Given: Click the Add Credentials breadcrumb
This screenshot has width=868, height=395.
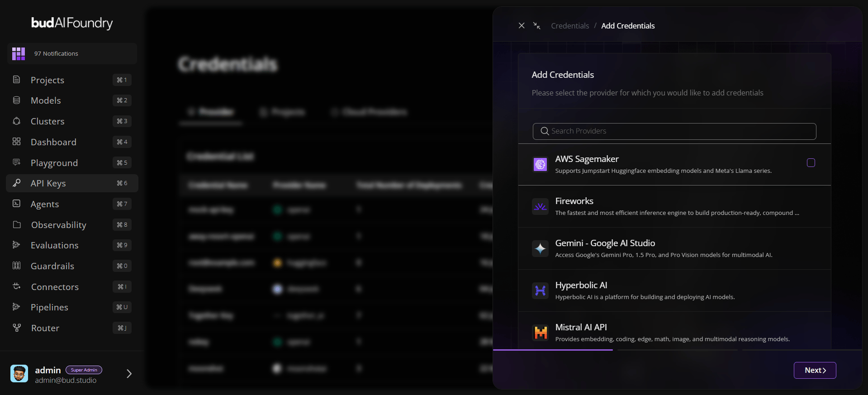Looking at the screenshot, I should point(628,26).
